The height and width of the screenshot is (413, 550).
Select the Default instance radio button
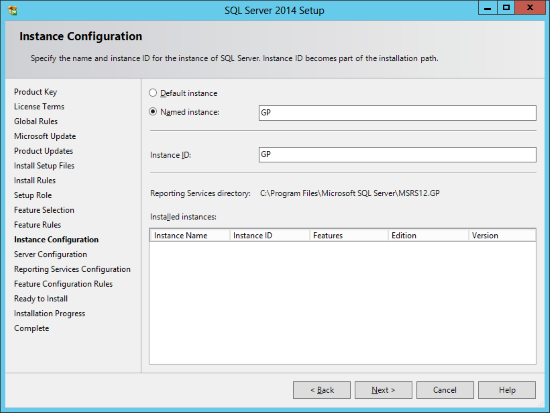point(153,93)
